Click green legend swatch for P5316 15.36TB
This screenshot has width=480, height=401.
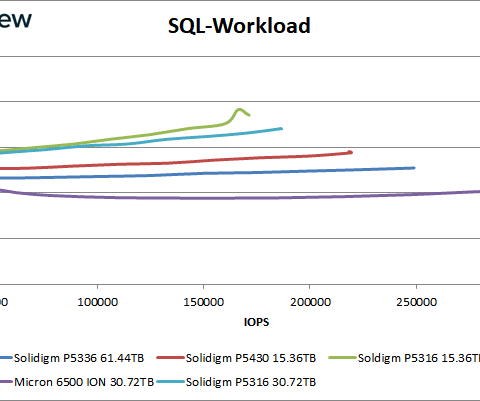click(342, 358)
